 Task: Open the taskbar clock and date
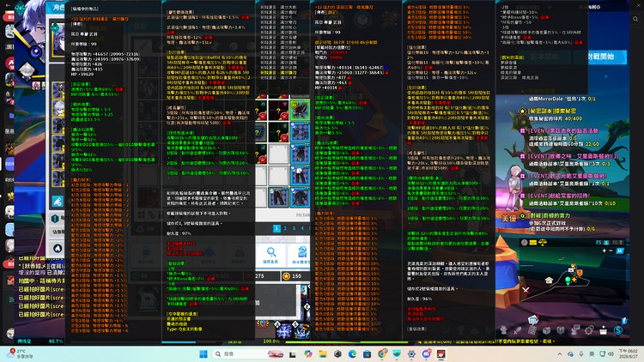pyautogui.click(x=628, y=353)
